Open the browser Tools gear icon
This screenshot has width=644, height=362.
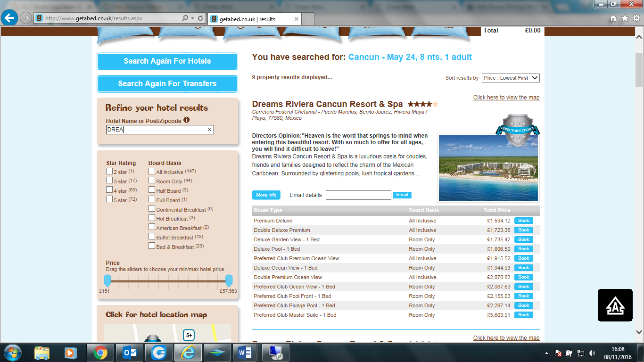tap(636, 18)
